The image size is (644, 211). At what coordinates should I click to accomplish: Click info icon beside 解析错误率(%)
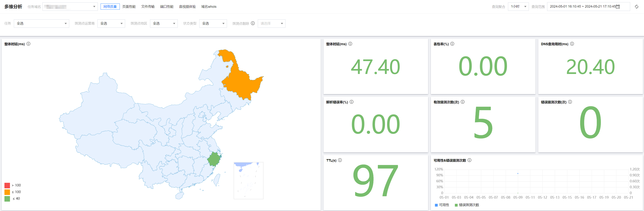tap(352, 102)
